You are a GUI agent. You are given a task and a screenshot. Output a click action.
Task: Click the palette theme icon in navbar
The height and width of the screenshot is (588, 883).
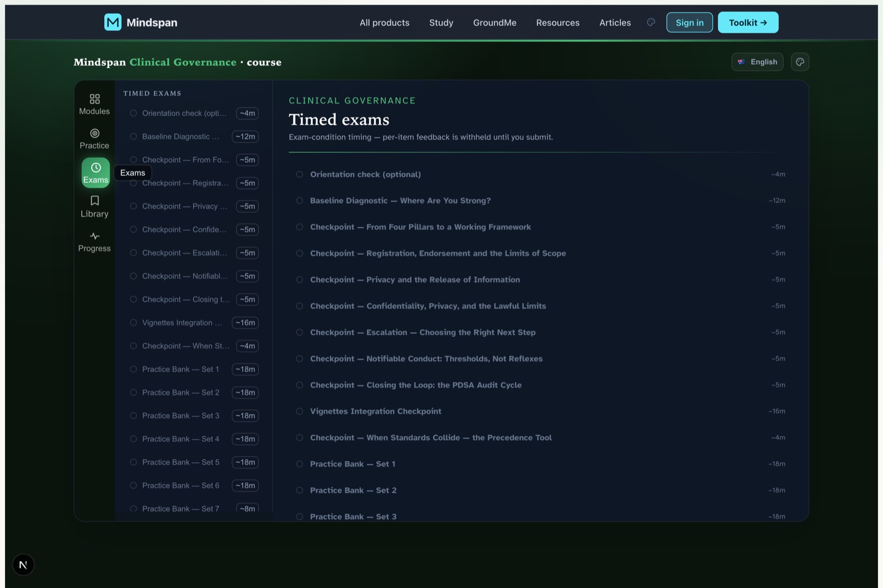pyautogui.click(x=651, y=22)
